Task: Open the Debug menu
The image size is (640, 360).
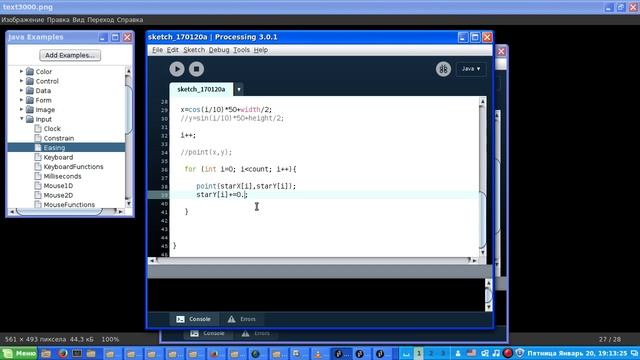Action: [x=219, y=50]
